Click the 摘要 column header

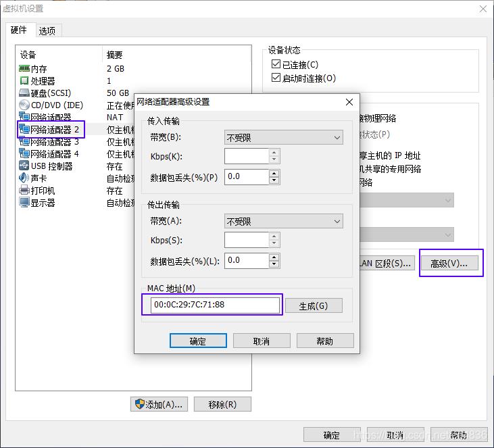tap(114, 55)
